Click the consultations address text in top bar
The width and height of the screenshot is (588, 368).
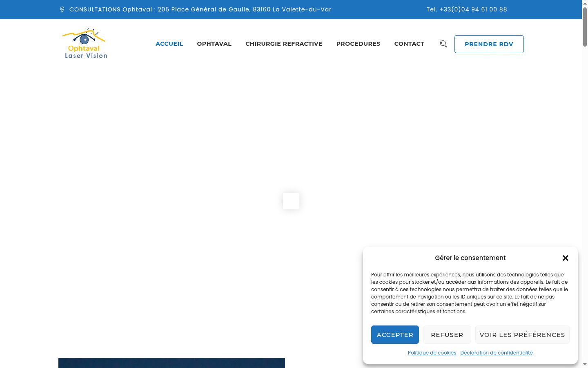(x=200, y=9)
